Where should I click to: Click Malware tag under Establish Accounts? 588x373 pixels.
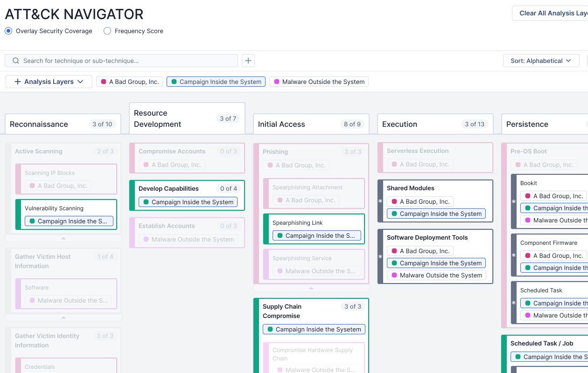coord(188,239)
